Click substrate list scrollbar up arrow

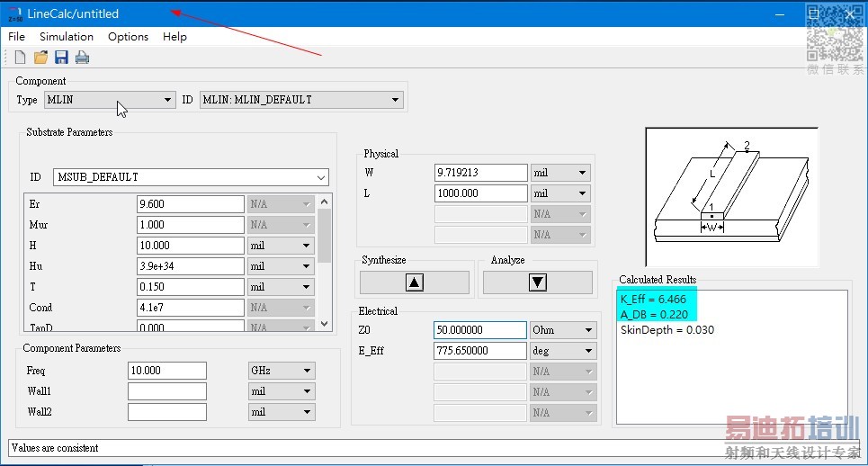[325, 202]
